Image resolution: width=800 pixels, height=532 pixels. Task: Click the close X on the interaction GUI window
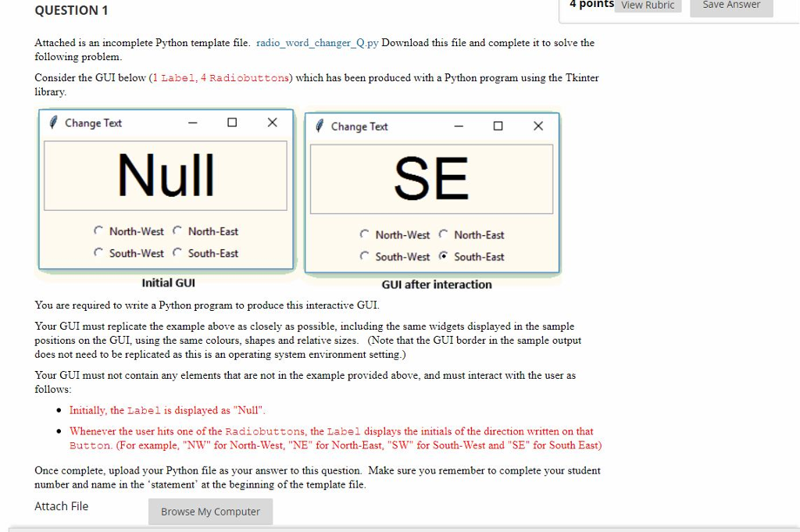coord(538,126)
